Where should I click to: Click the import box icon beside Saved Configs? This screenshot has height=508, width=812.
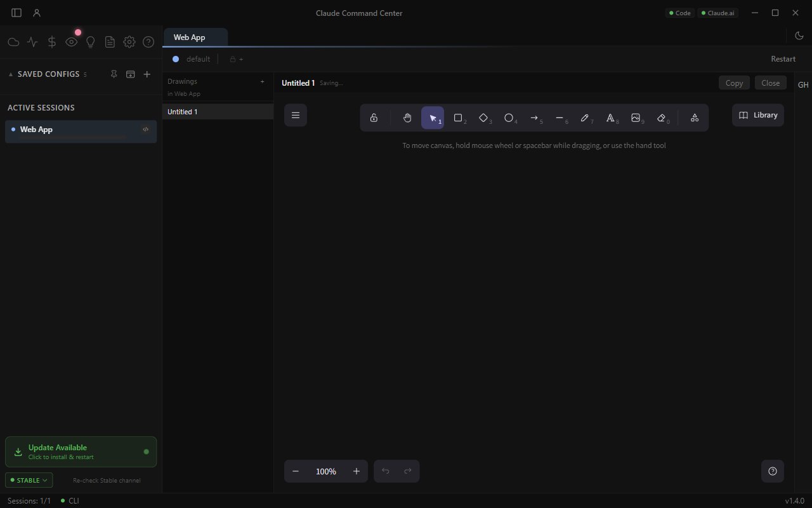(x=131, y=74)
